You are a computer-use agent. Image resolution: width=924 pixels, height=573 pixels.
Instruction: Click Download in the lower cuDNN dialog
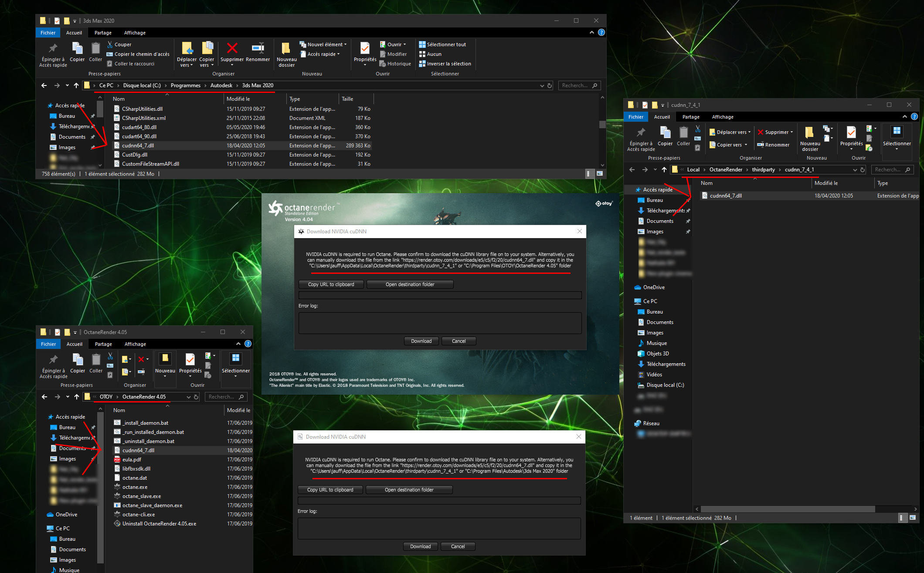pos(421,546)
